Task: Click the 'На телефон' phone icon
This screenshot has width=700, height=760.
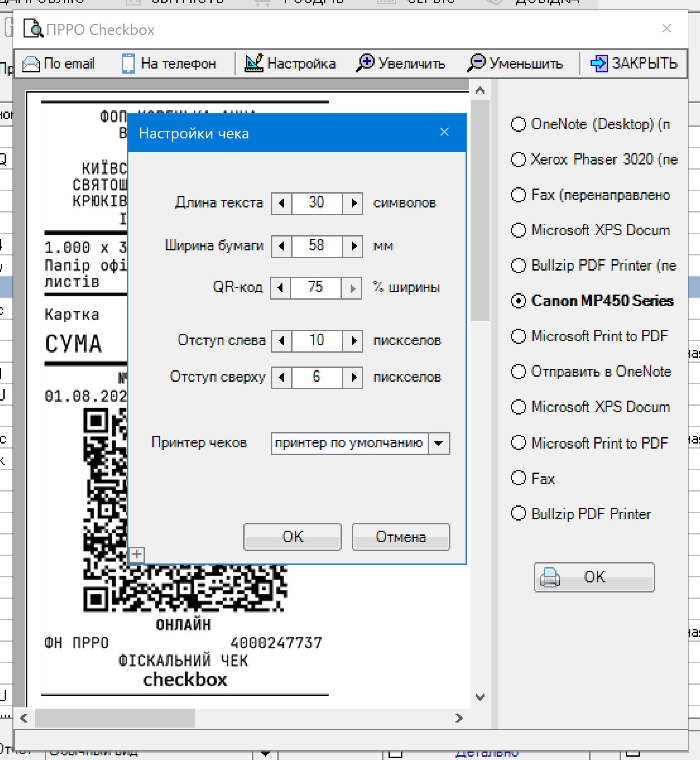Action: pos(128,64)
